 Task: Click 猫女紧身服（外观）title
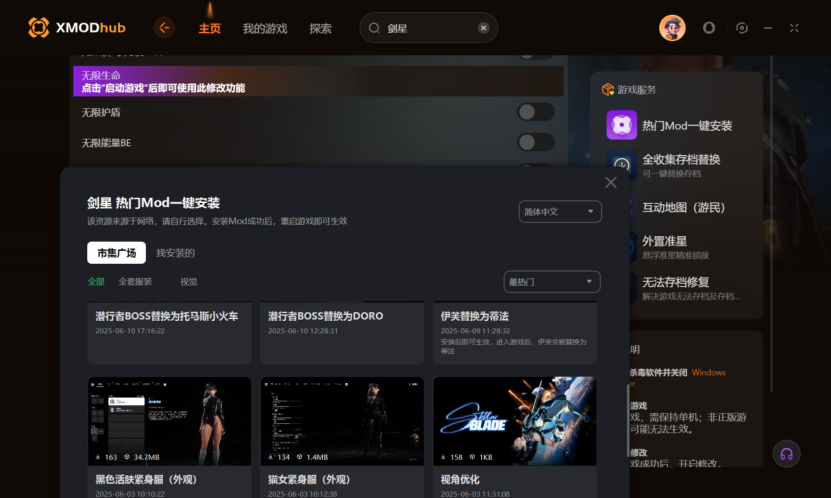309,479
